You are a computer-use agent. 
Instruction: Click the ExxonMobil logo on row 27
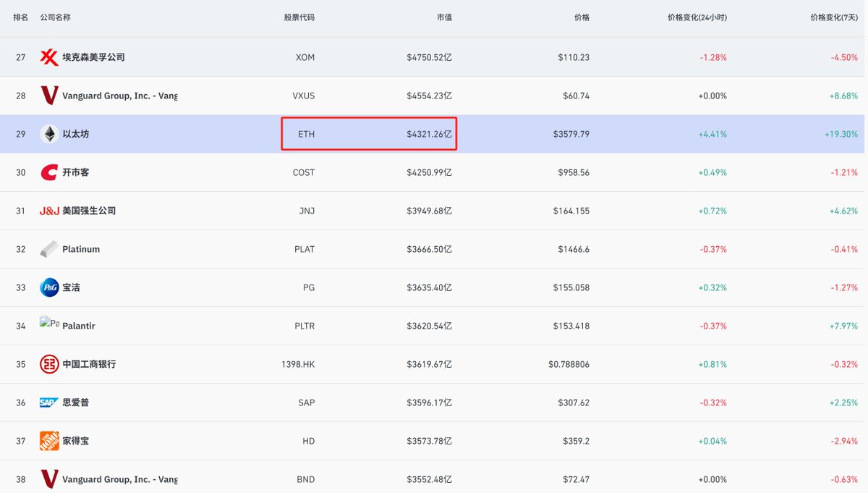(x=48, y=56)
